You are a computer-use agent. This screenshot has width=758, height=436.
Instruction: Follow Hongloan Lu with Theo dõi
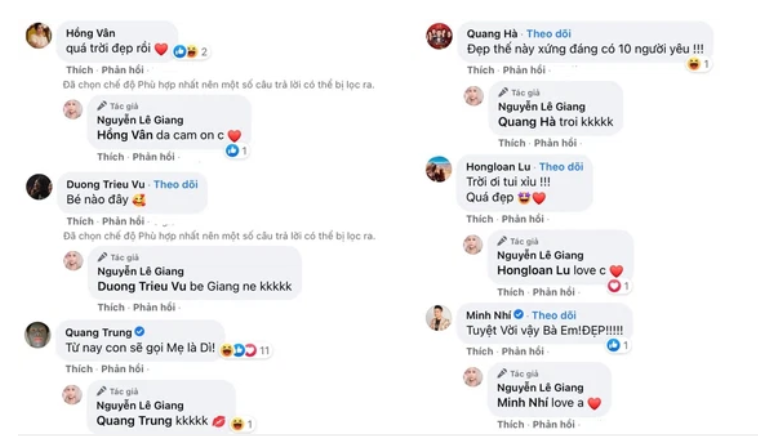pyautogui.click(x=561, y=167)
